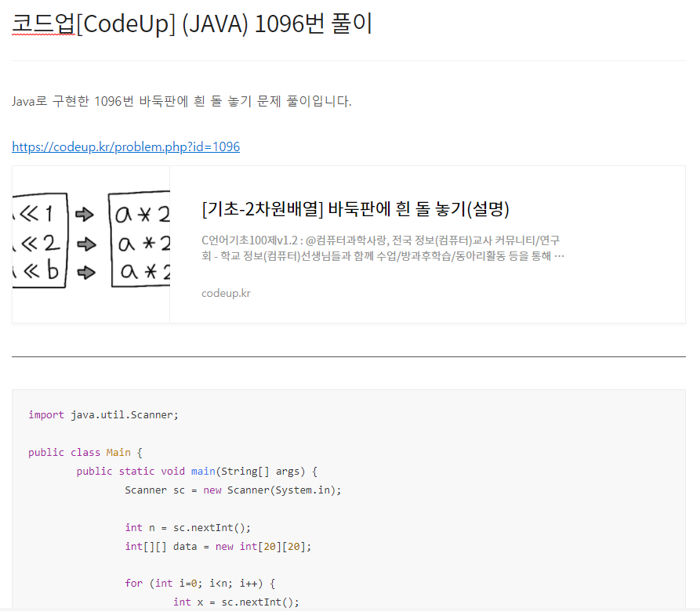This screenshot has height=611, width=700.
Task: Click the code line public static void main
Action: (197, 472)
